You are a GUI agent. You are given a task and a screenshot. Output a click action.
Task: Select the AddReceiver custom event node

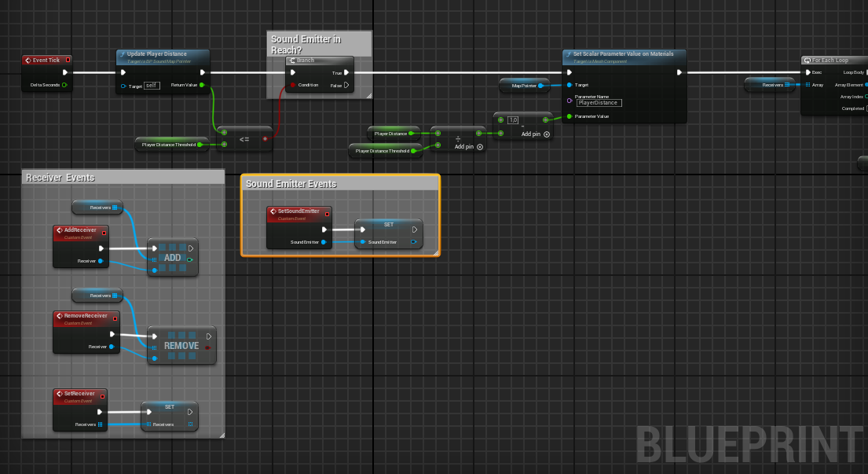pyautogui.click(x=80, y=231)
